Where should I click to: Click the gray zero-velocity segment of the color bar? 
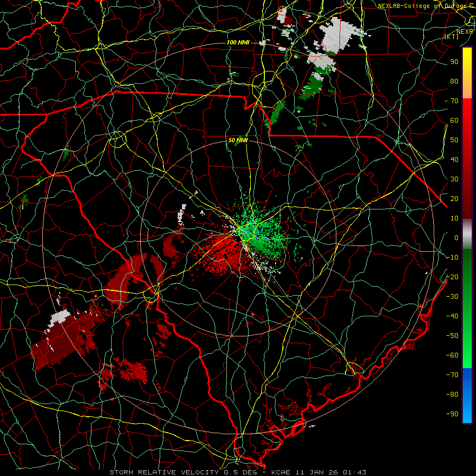click(467, 234)
